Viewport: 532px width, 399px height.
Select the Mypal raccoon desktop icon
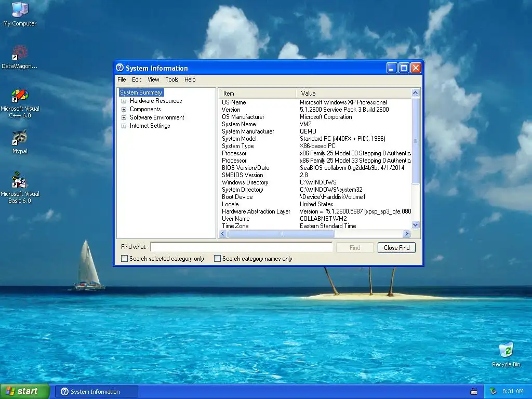tap(20, 142)
